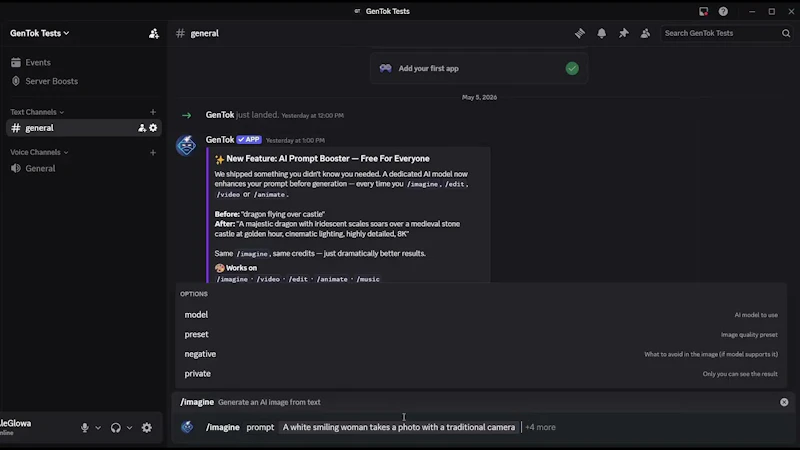Click the LeGlowa user panel name
800x450 pixels.
click(15, 423)
